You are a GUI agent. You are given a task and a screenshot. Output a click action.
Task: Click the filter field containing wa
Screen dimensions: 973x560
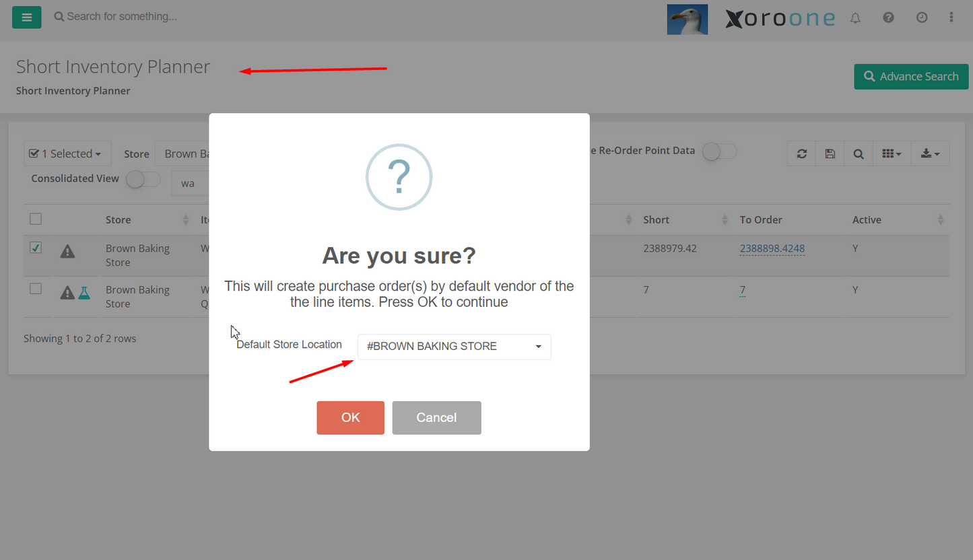pos(191,183)
